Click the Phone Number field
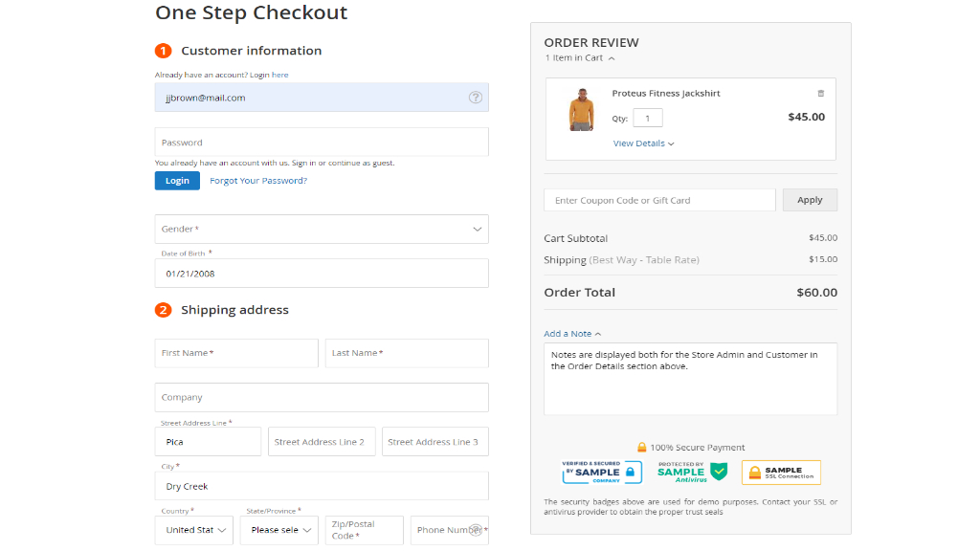The image size is (980, 551). [449, 530]
